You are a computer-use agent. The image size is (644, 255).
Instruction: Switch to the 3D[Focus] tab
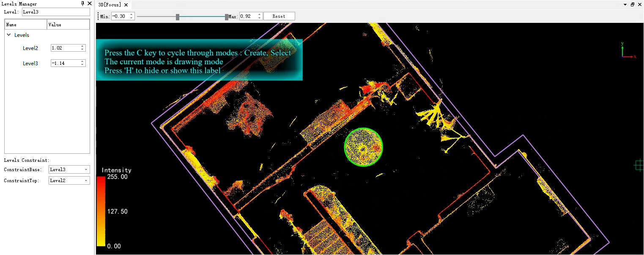[110, 5]
